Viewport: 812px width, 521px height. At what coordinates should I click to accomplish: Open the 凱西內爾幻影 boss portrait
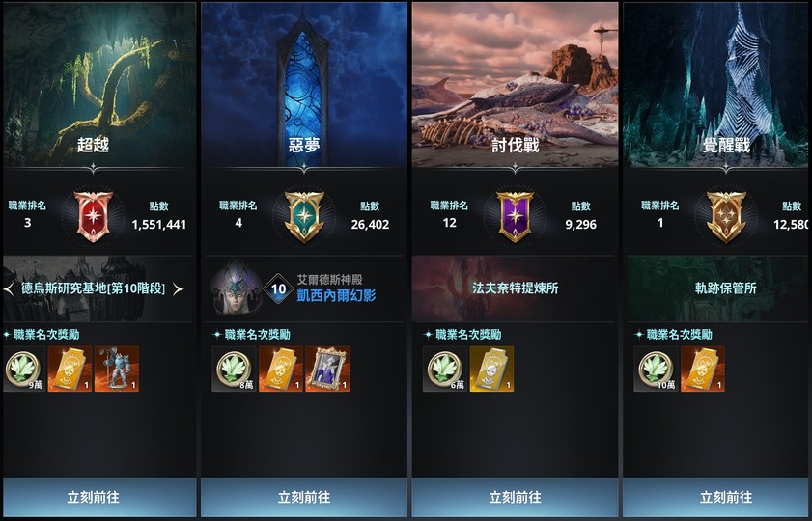pos(236,288)
